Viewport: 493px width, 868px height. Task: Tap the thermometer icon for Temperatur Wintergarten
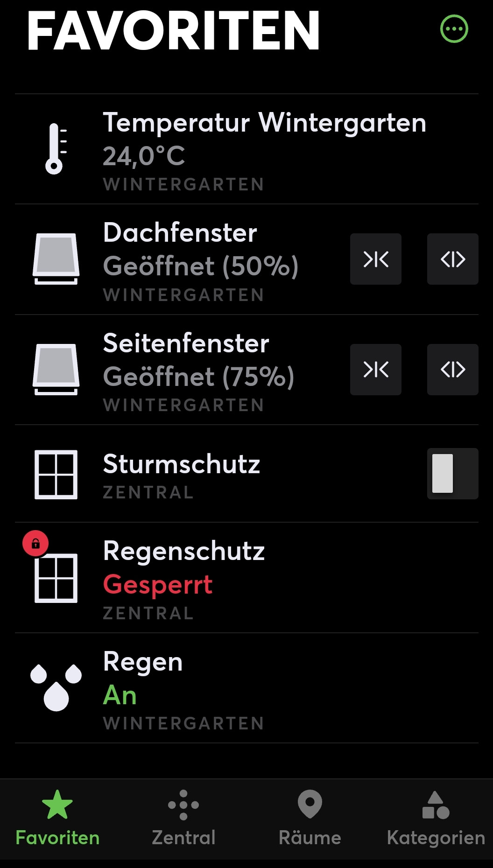56,149
